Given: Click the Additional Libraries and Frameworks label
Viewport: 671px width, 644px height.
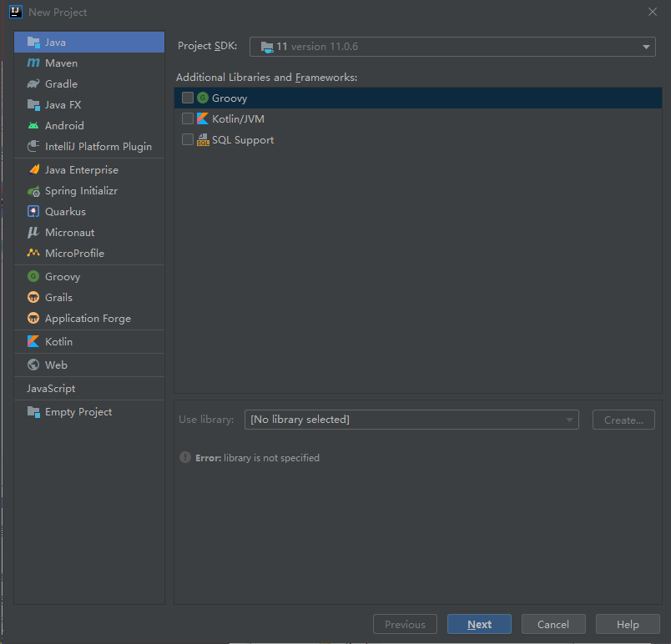Looking at the screenshot, I should click(266, 78).
